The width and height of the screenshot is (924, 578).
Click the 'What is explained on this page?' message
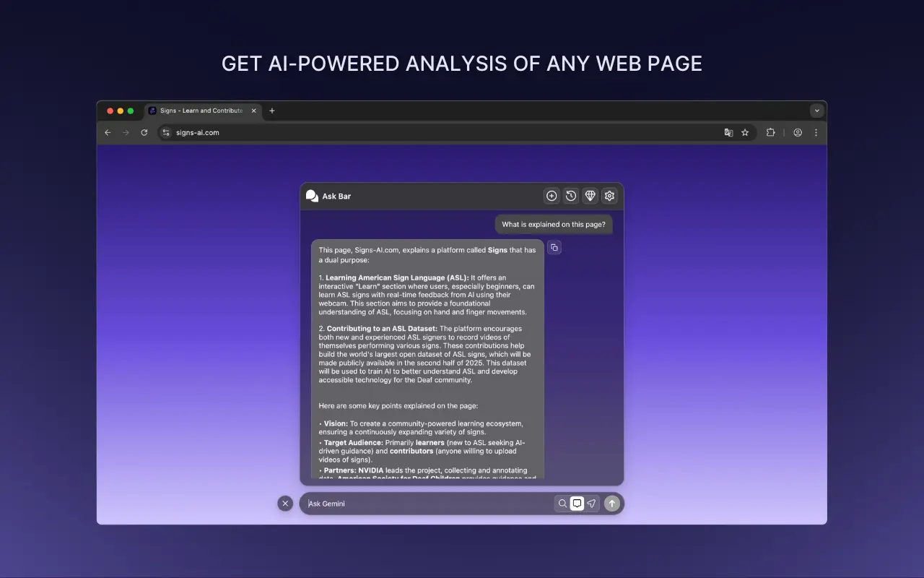click(554, 224)
